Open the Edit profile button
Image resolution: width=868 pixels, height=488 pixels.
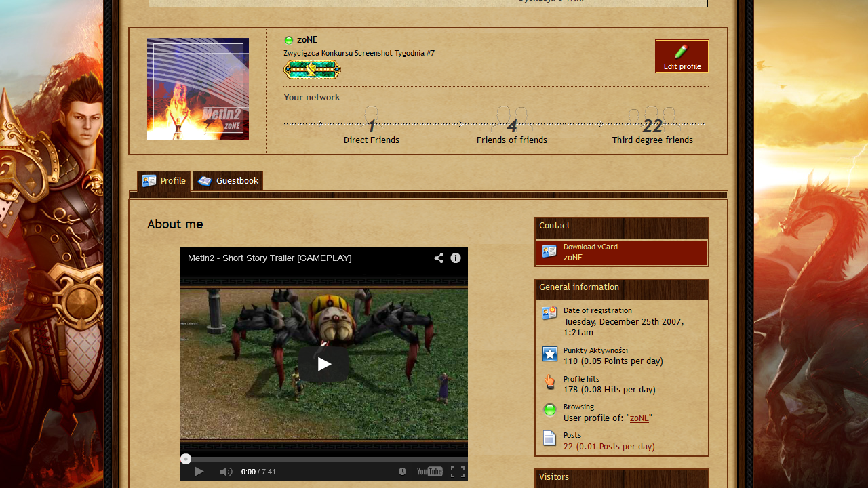[x=682, y=56]
